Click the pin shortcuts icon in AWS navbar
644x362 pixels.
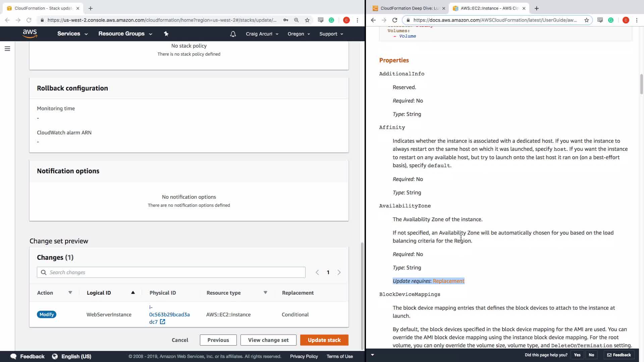(x=166, y=34)
